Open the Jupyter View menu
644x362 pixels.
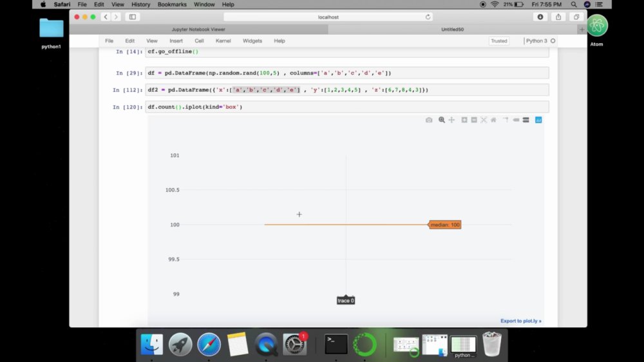coord(152,41)
